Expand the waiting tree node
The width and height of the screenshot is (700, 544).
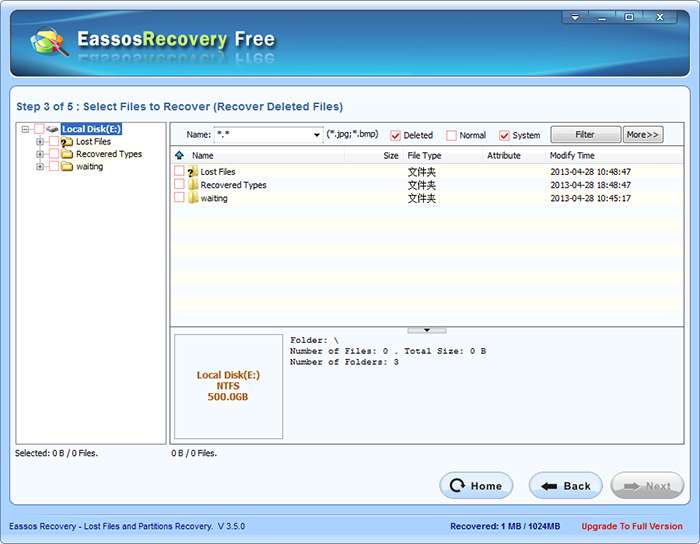coord(40,167)
